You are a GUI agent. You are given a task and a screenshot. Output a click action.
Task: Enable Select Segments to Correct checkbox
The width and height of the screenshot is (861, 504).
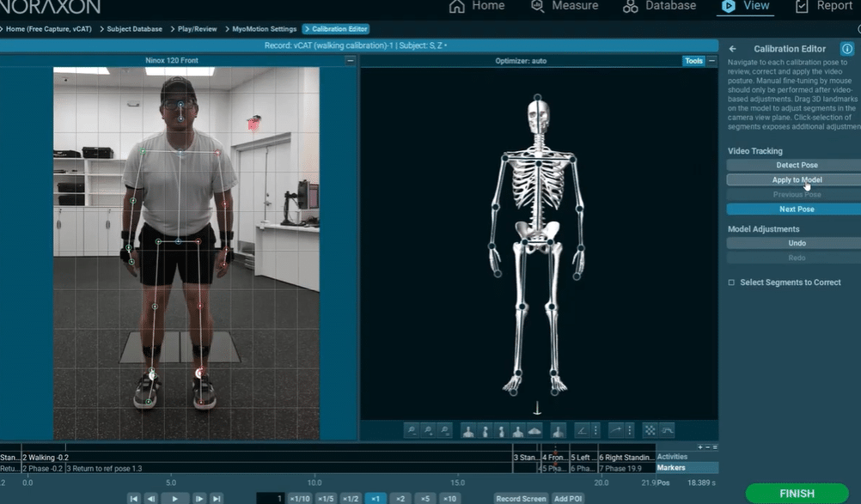pyautogui.click(x=732, y=282)
